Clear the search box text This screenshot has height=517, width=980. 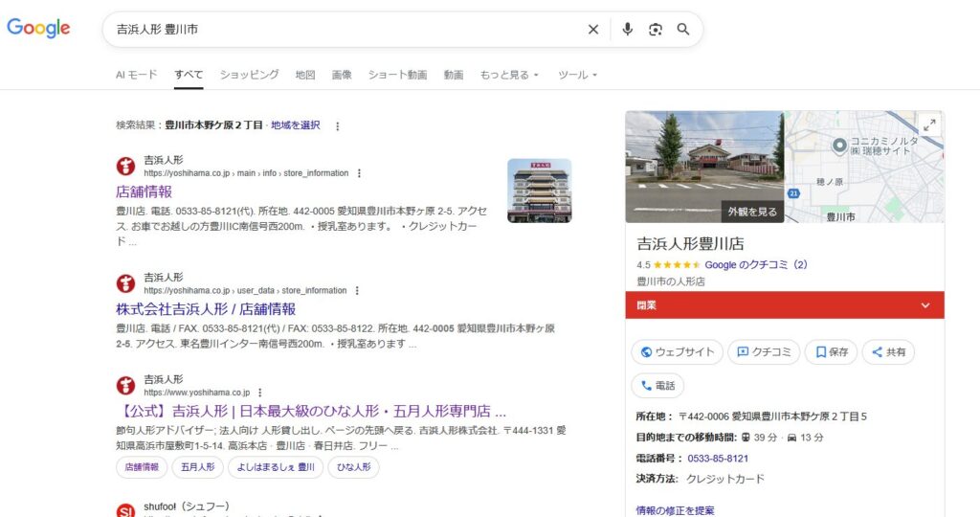593,30
